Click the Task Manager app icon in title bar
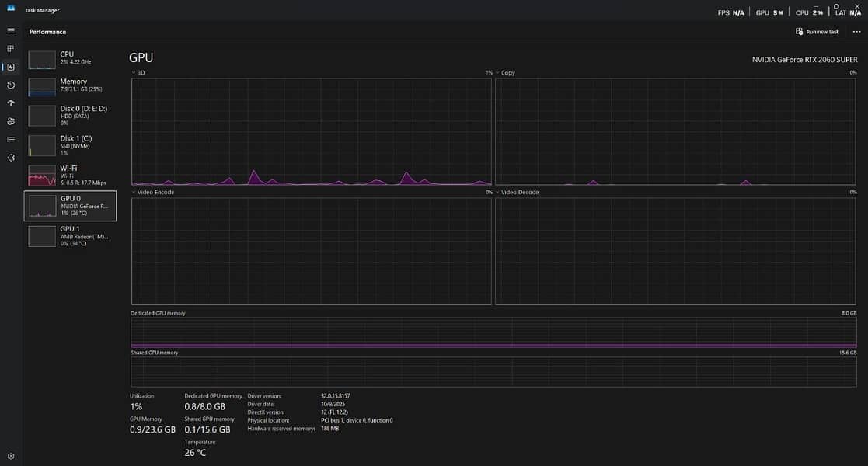 tap(11, 9)
